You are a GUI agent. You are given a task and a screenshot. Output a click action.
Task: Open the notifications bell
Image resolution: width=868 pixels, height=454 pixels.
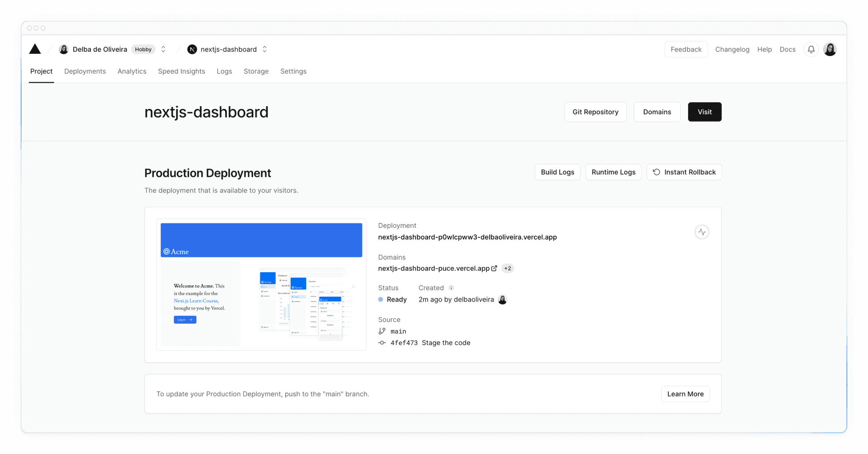pos(811,49)
